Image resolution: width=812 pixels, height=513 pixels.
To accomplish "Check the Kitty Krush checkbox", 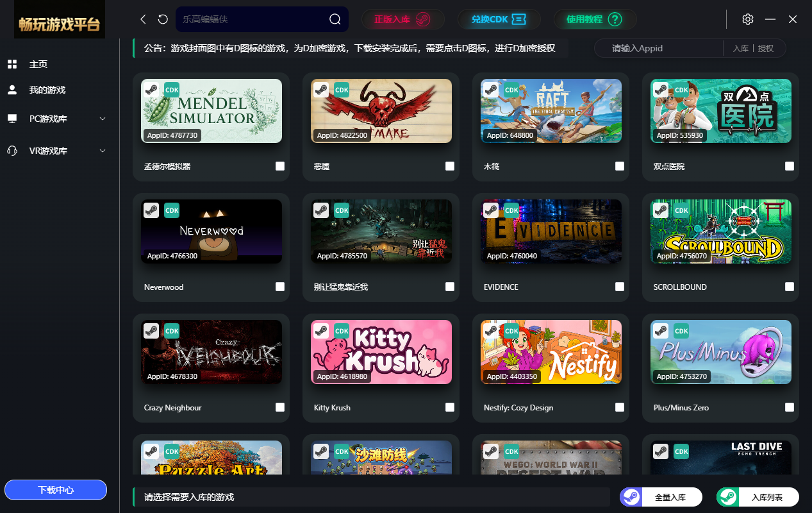I will point(450,407).
